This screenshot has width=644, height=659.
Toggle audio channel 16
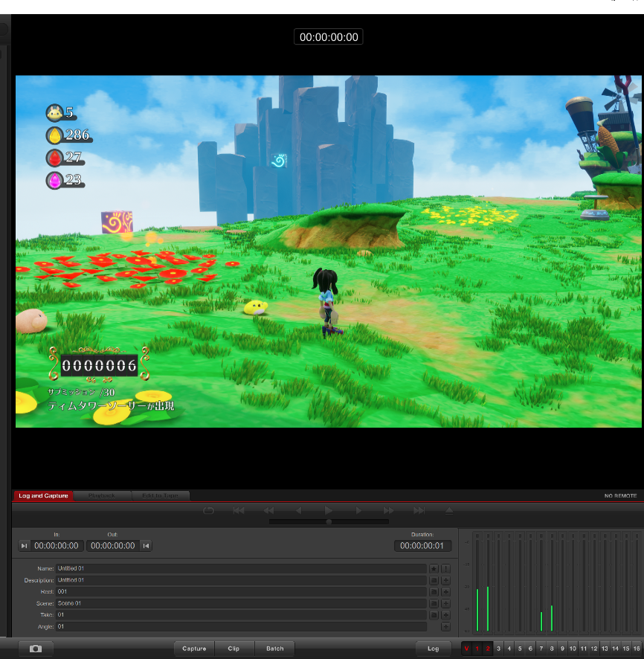tap(637, 649)
